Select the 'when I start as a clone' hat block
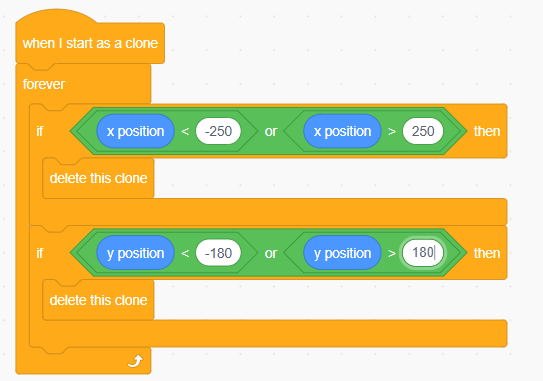Viewport: 543px width, 381px height. 90,43
